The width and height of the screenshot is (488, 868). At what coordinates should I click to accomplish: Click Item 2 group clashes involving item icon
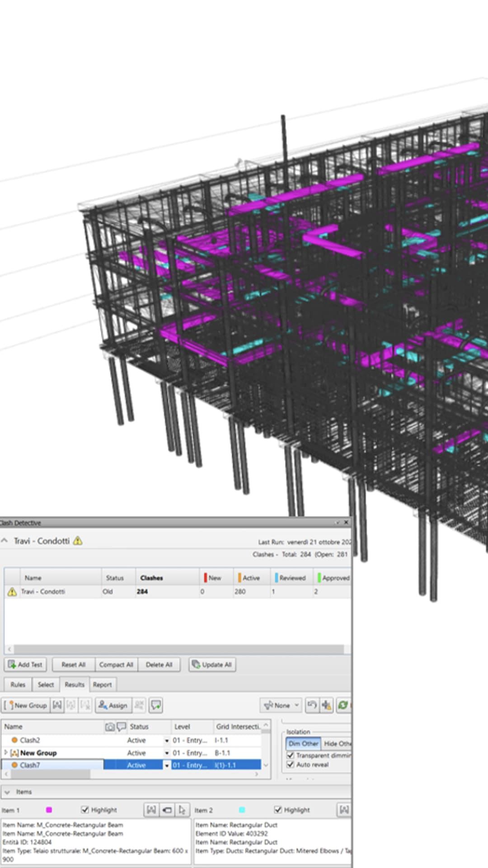tap(344, 810)
